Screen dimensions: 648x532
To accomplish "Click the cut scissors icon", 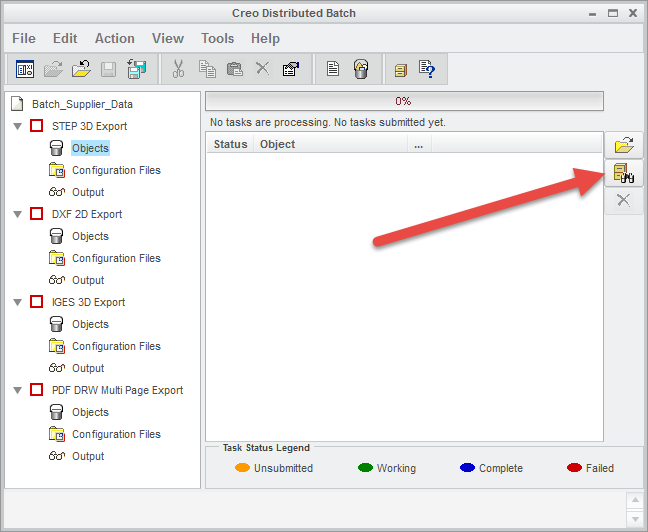I will 179,69.
